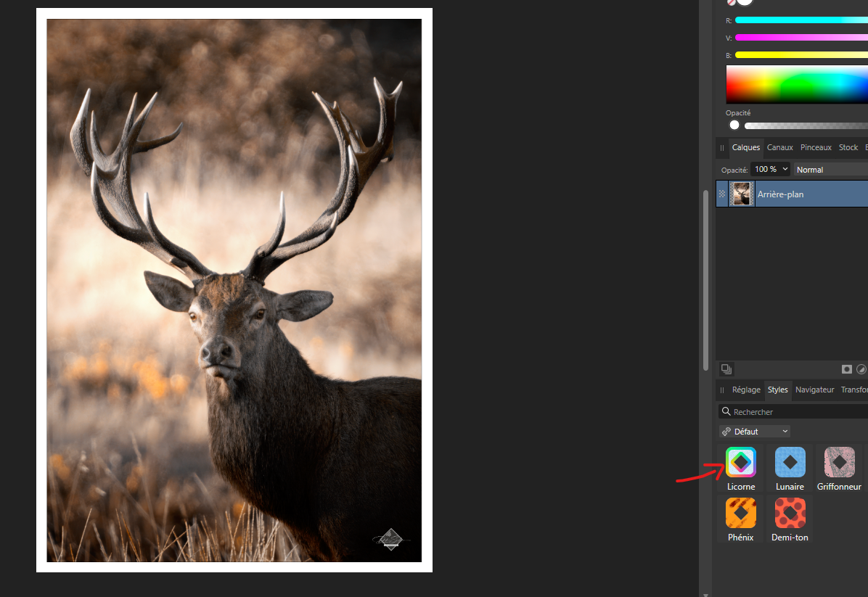Show the Pinceaux tab
The image size is (868, 597).
coord(816,147)
